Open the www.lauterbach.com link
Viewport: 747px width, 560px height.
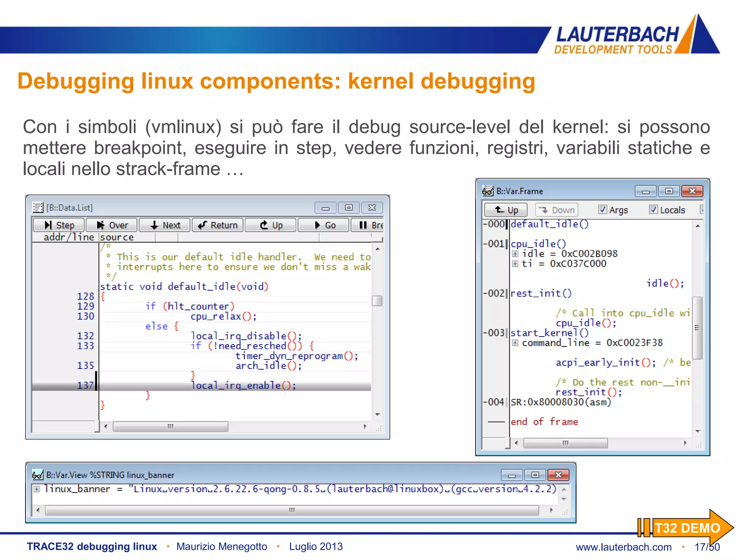click(624, 547)
